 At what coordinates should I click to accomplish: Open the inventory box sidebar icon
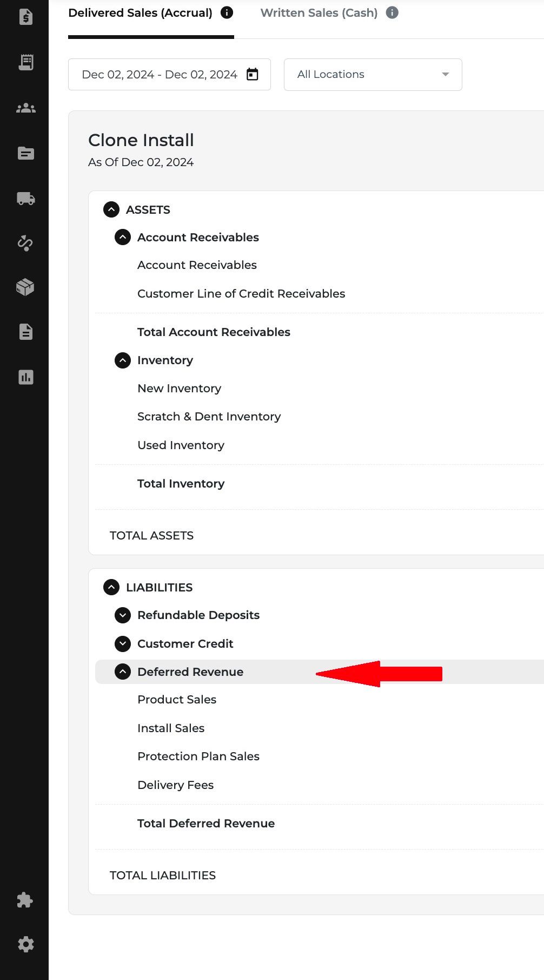tap(25, 287)
